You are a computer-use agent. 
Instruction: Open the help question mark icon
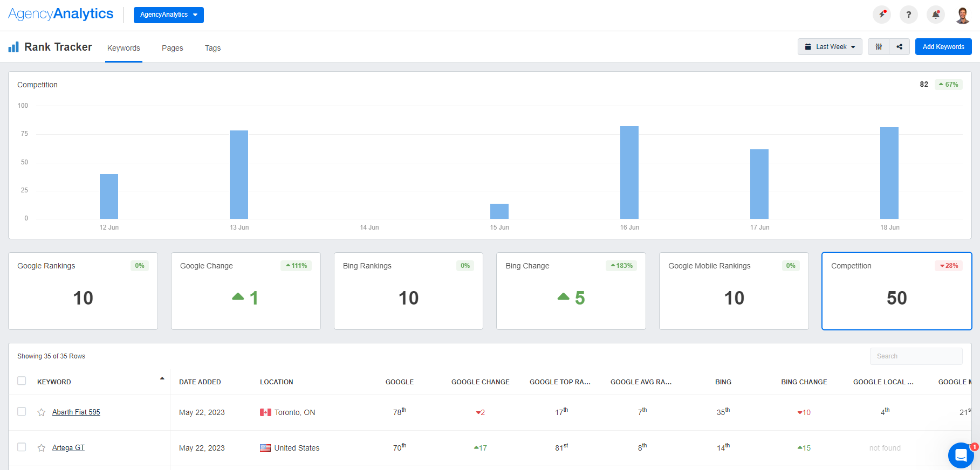[909, 15]
